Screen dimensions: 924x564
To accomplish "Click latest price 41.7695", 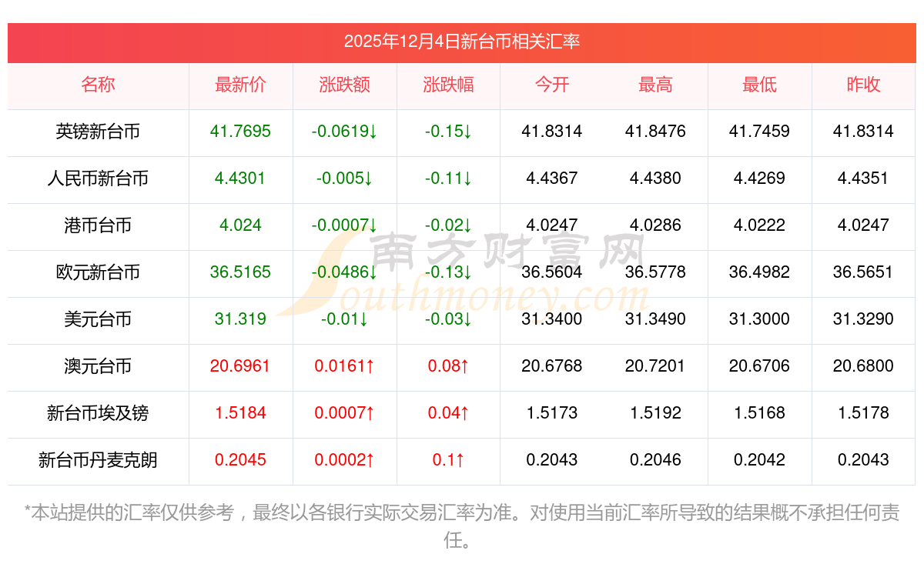I will coord(240,132).
